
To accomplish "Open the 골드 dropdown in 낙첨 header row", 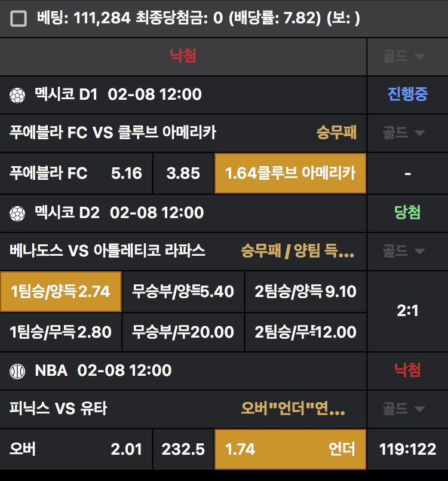I will (x=404, y=56).
